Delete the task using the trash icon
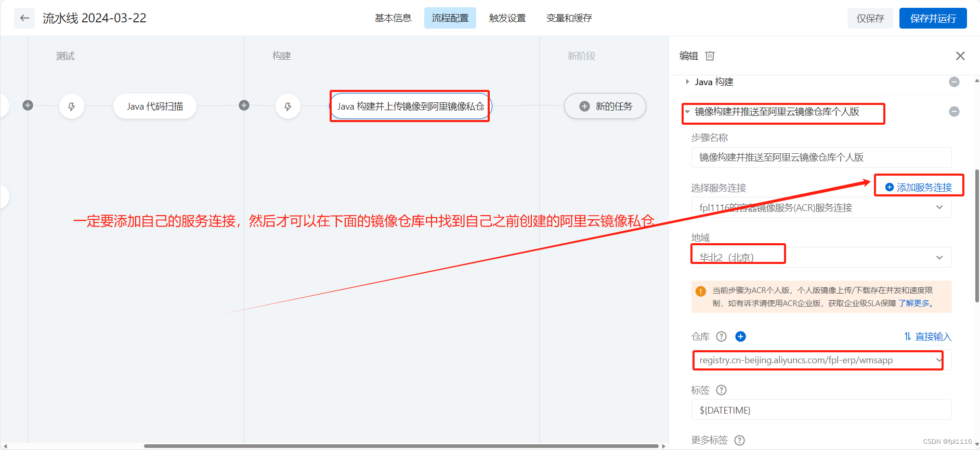Screen dimensions: 980x450 [x=710, y=56]
